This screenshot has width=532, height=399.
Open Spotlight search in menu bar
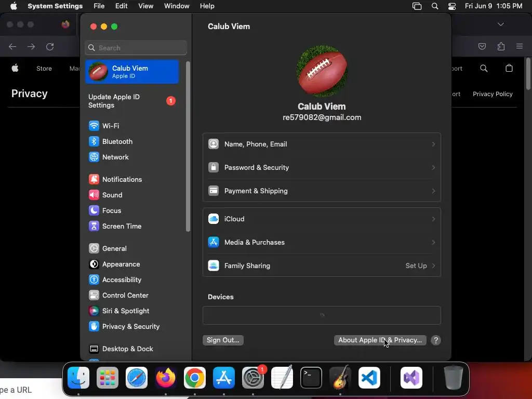tap(435, 6)
